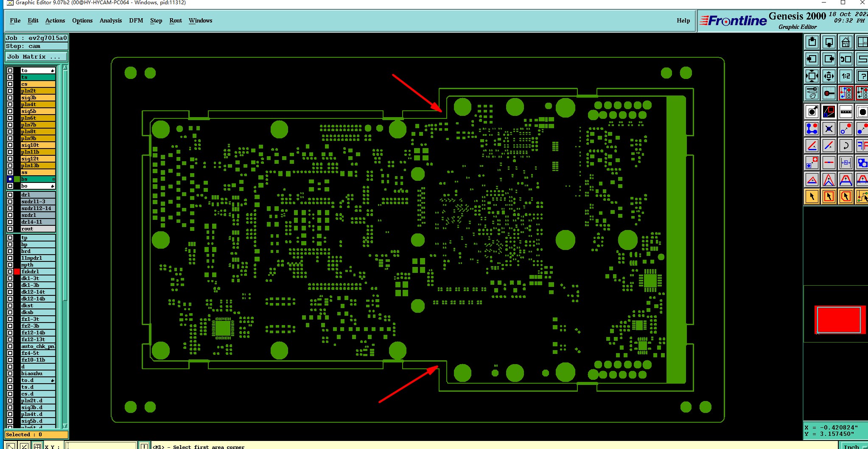Click the pan down icon
This screenshot has width=868, height=449.
pos(829,42)
